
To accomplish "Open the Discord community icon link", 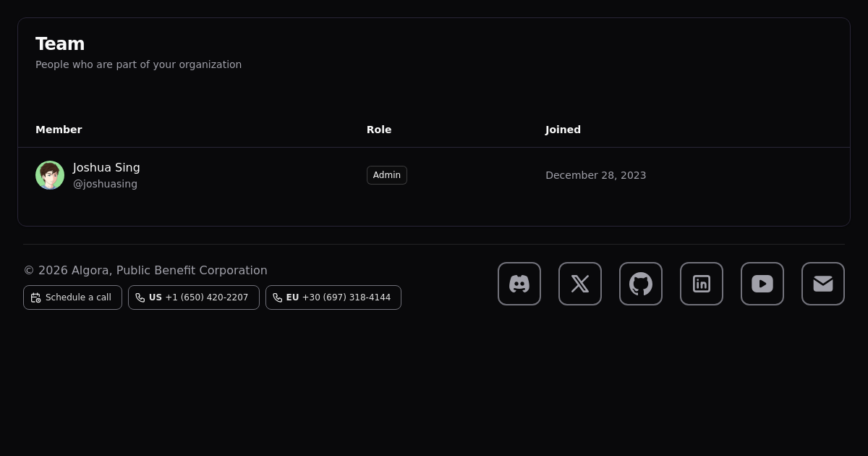I will coord(519,284).
